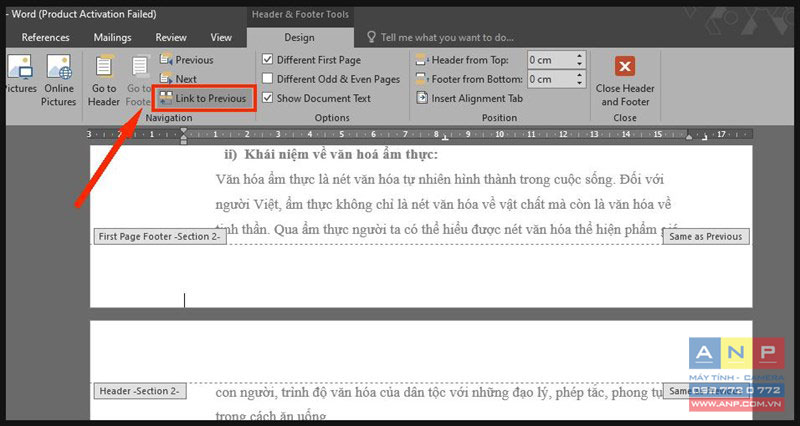The image size is (800, 426).
Task: Switch to the Review tab
Action: [171, 37]
